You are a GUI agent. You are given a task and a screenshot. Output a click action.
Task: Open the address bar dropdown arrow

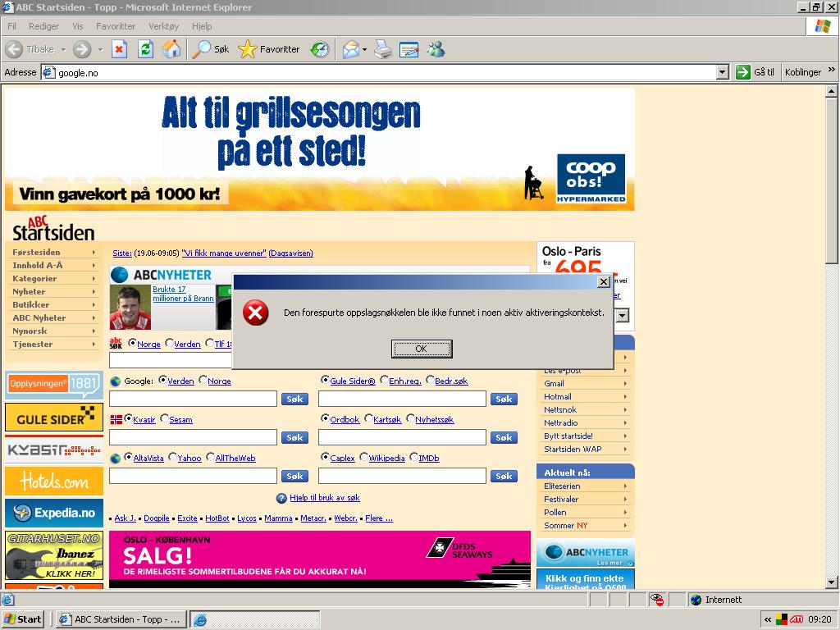722,72
